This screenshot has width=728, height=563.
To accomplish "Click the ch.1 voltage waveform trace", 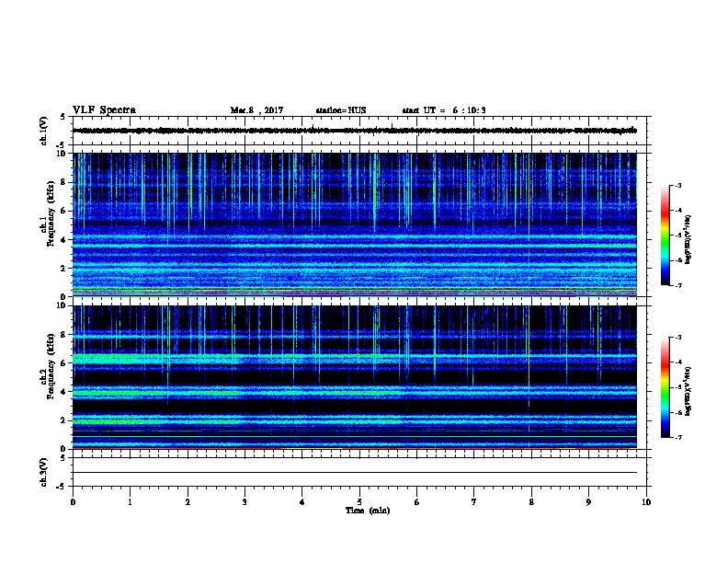I will tap(355, 131).
